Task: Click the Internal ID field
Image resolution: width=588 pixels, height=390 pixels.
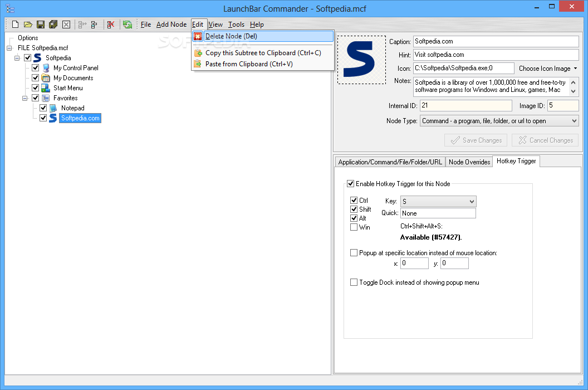Action: (x=465, y=106)
